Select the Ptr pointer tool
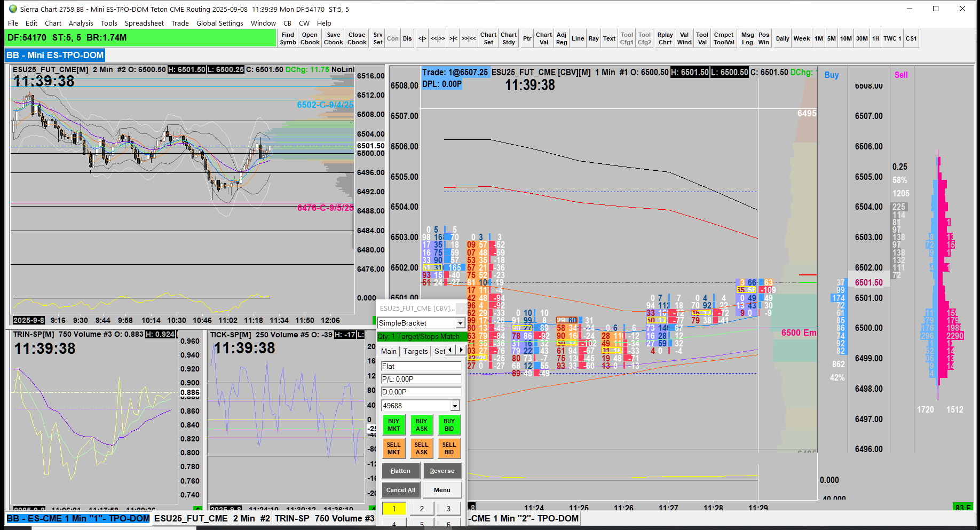980x530 pixels. [527, 38]
